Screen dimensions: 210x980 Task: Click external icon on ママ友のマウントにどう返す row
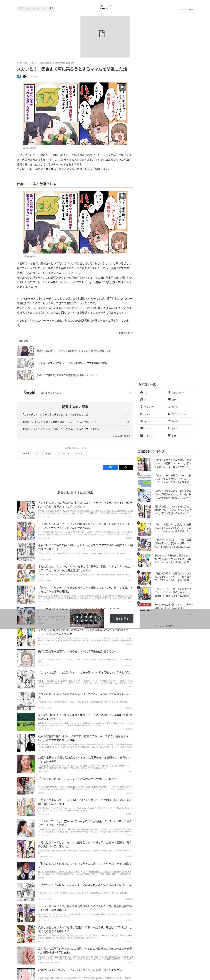pos(128,429)
